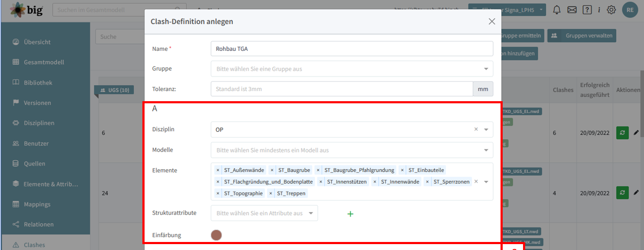Remove the ST_Flachgründung_und_Bodenplatte tag
Image resolution: width=644 pixels, height=250 pixels.
tap(218, 182)
